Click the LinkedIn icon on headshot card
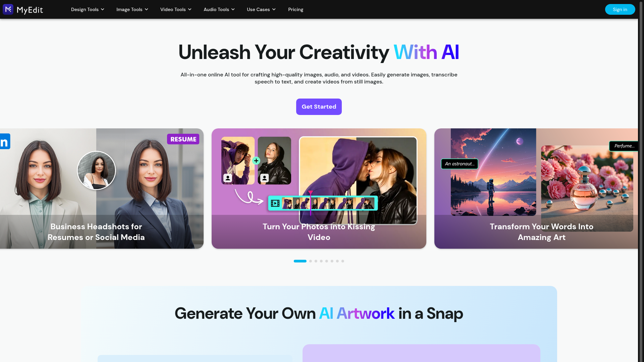 [x=5, y=141]
